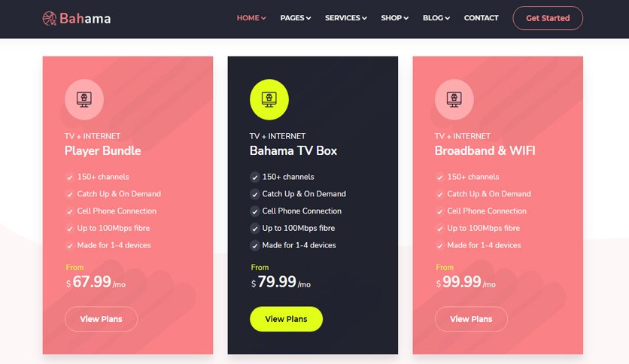
Task: Expand the HOME dropdown menu
Action: [251, 18]
